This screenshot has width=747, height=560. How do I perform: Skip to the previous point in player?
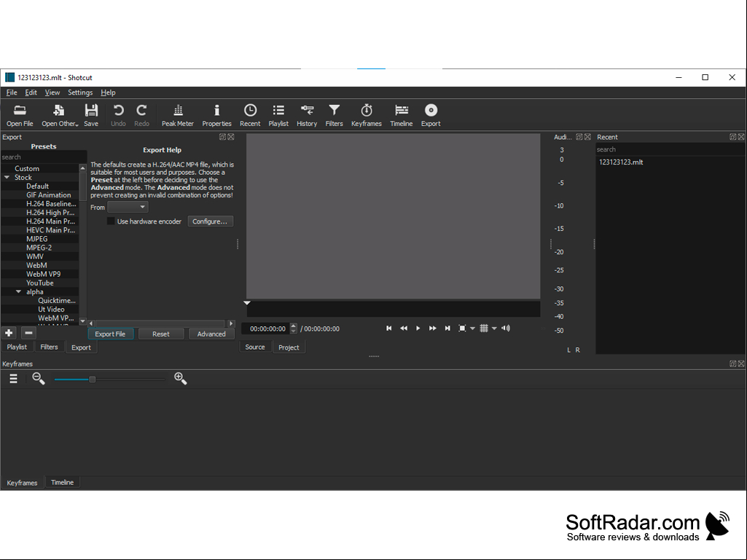(388, 328)
